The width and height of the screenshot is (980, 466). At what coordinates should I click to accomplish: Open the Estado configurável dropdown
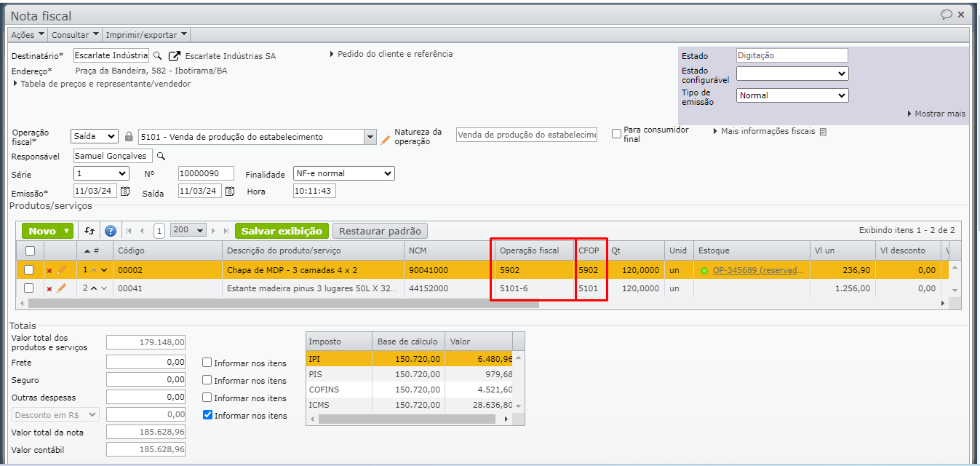(792, 74)
